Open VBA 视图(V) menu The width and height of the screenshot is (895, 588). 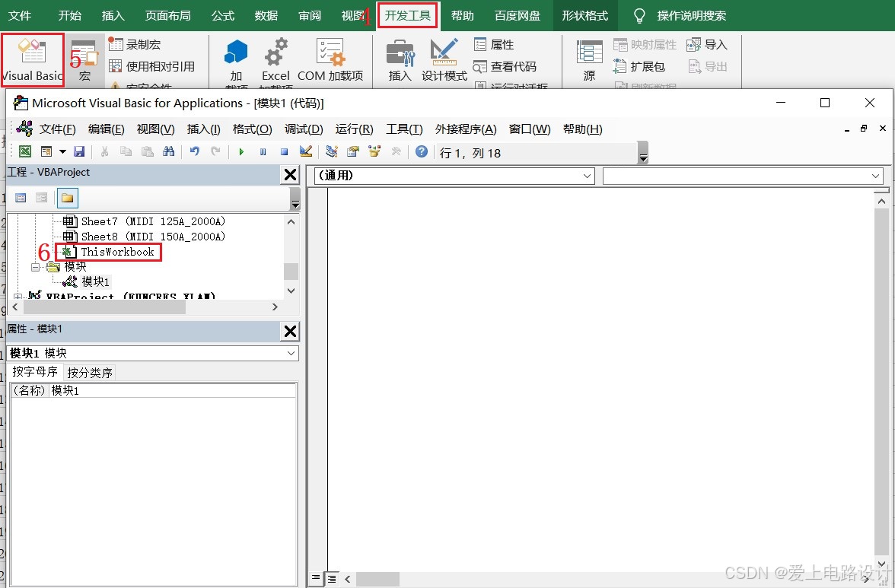coord(156,129)
